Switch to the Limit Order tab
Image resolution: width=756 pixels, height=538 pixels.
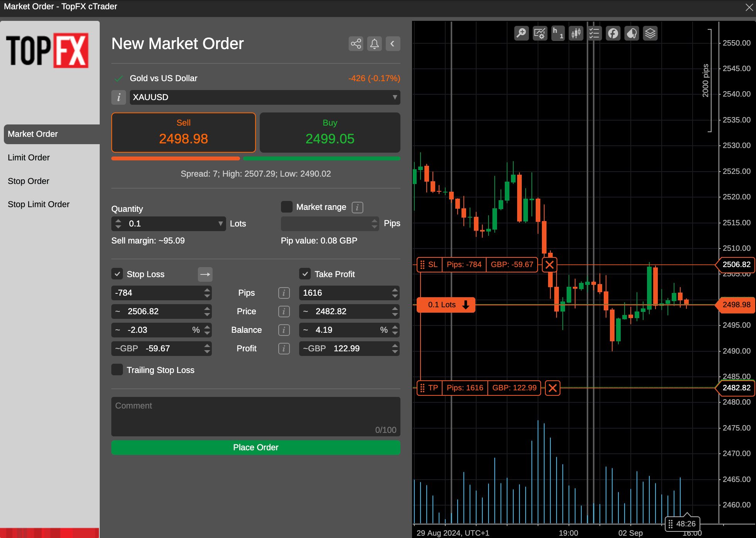click(x=29, y=158)
